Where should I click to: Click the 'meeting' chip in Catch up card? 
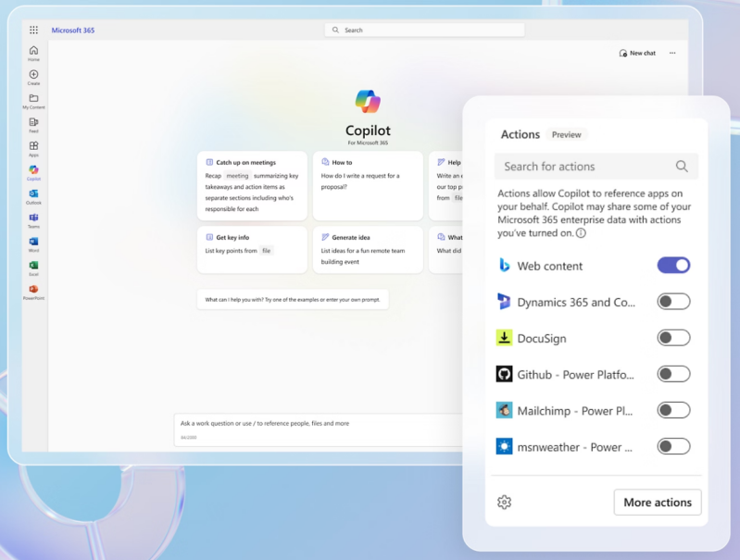237,176
